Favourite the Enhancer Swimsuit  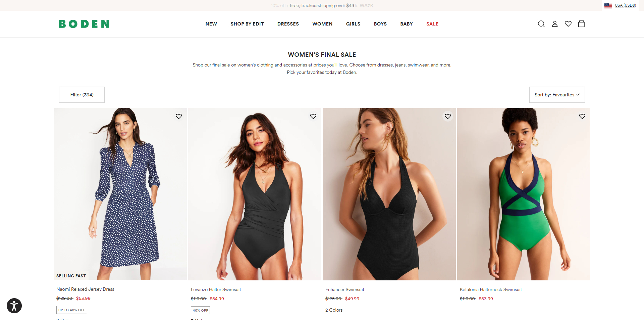point(448,116)
